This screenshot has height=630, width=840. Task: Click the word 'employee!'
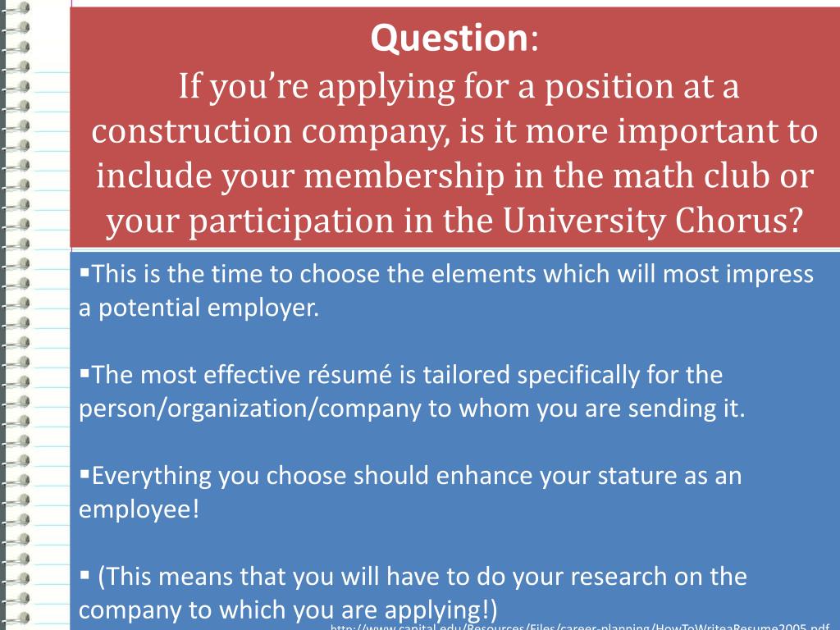click(x=139, y=509)
